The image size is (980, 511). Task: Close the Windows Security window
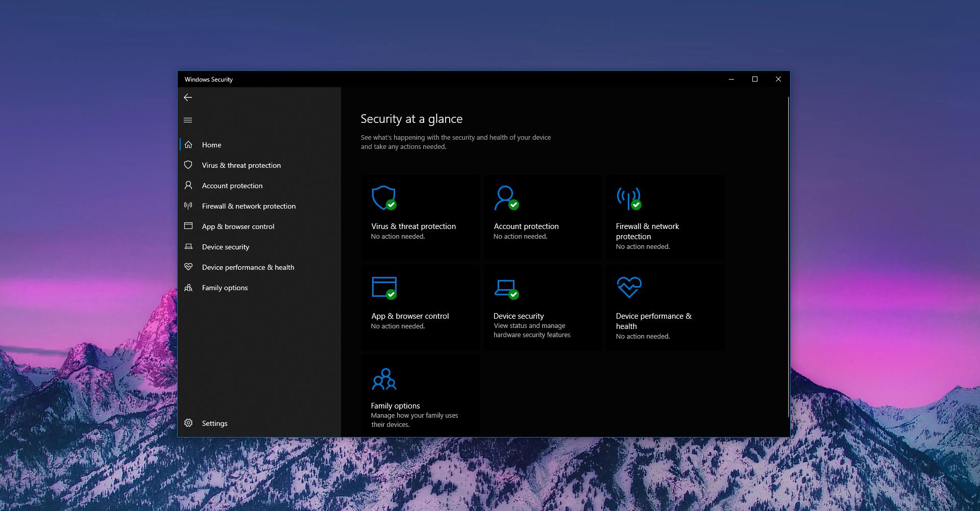click(778, 79)
